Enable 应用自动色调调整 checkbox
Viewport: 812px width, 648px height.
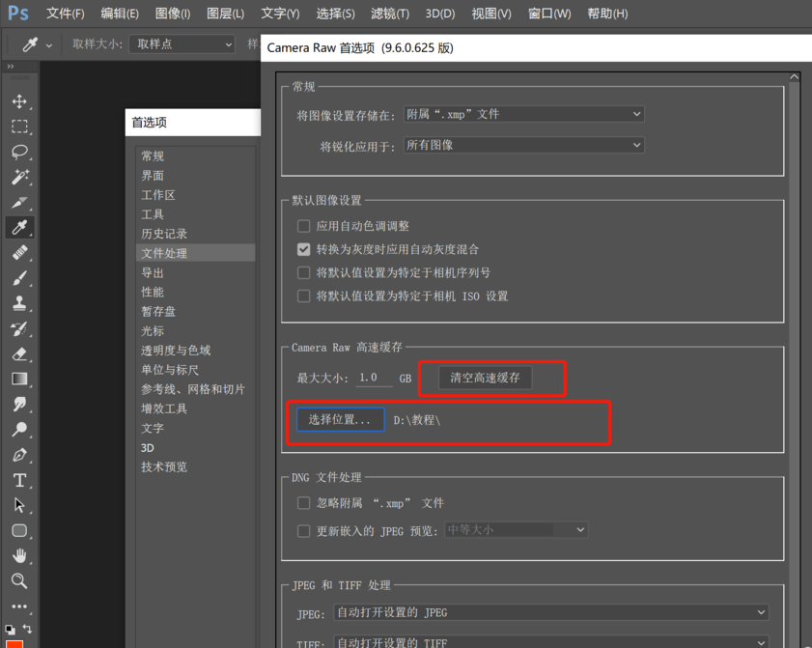[304, 226]
